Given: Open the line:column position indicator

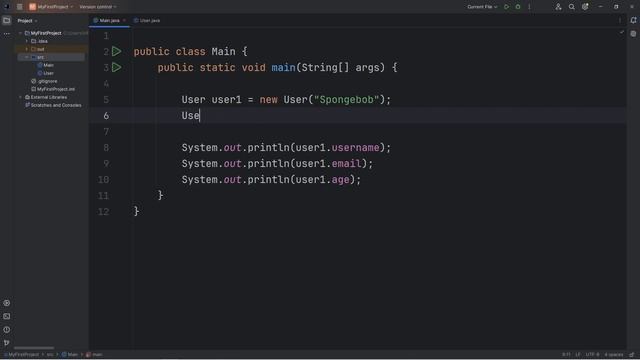Looking at the screenshot, I should click(566, 355).
